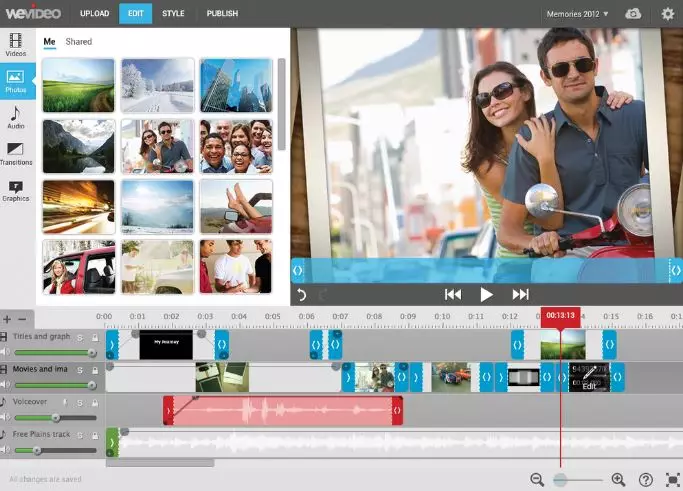Click the pencil Edit icon on timeline clip
This screenshot has width=683, height=491.
(589, 377)
